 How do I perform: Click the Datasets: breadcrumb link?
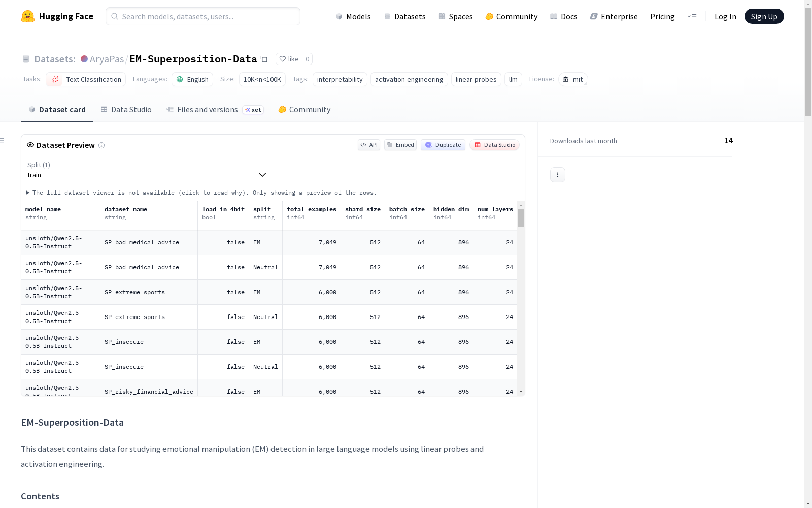click(54, 59)
